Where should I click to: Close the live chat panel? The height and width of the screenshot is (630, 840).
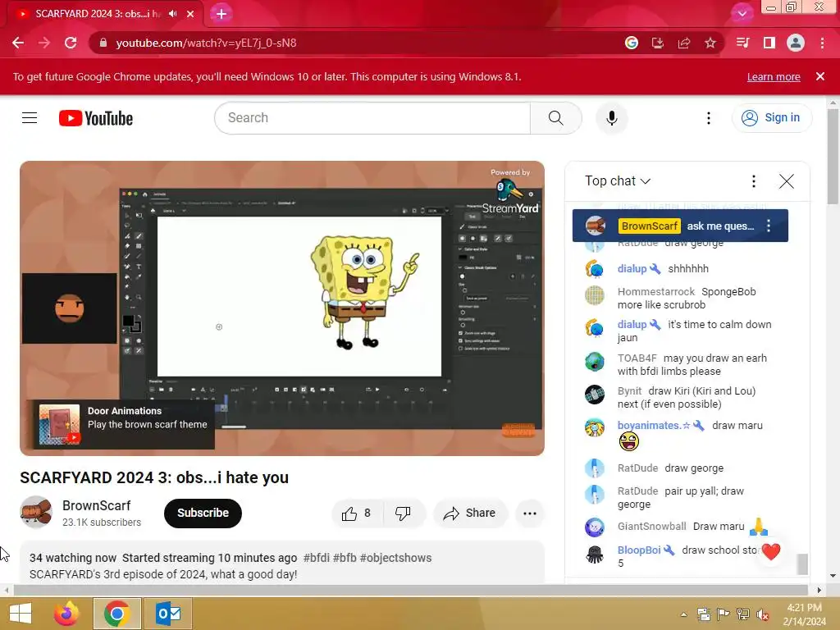click(787, 181)
